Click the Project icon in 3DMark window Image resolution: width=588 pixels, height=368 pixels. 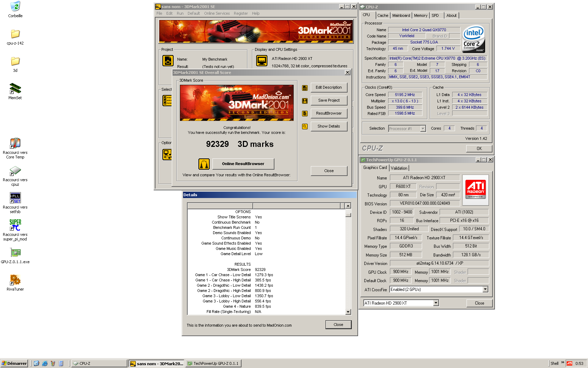click(168, 61)
